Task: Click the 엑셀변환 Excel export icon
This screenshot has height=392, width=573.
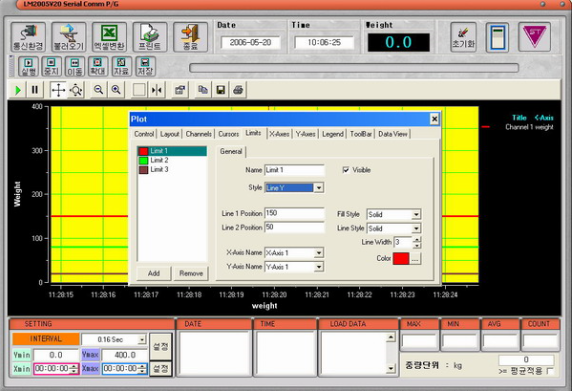Action: pyautogui.click(x=109, y=37)
